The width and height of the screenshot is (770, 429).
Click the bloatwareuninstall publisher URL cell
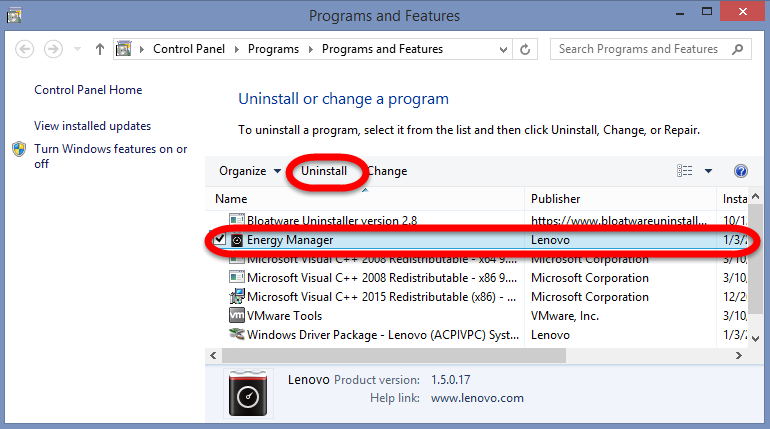tap(619, 221)
